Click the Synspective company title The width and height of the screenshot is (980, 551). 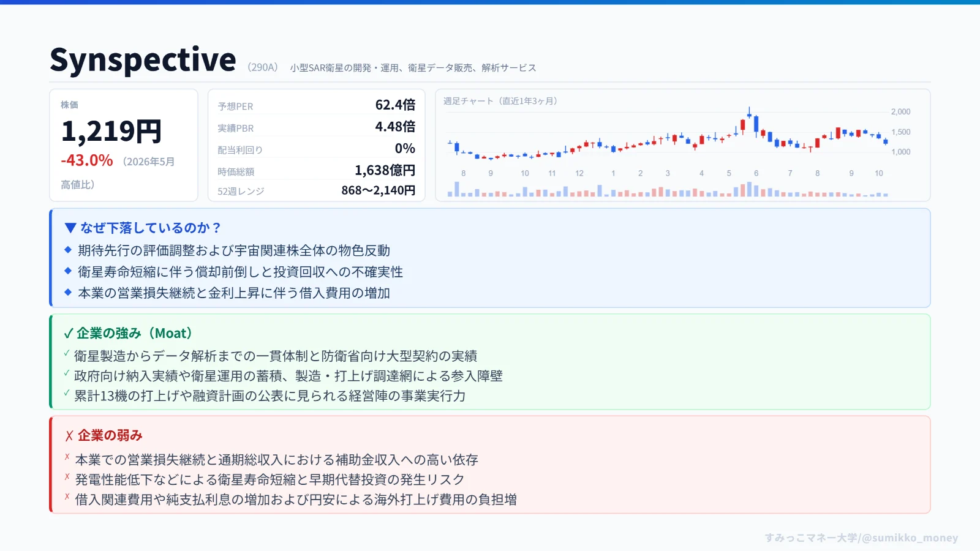(x=143, y=60)
